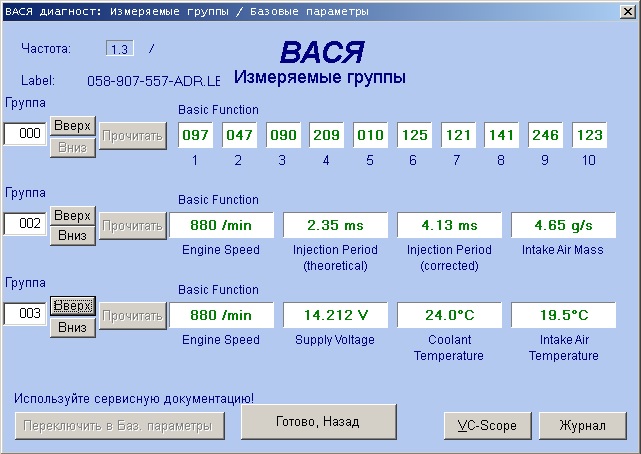Click group 000 value 141
641x454 pixels.
point(502,135)
